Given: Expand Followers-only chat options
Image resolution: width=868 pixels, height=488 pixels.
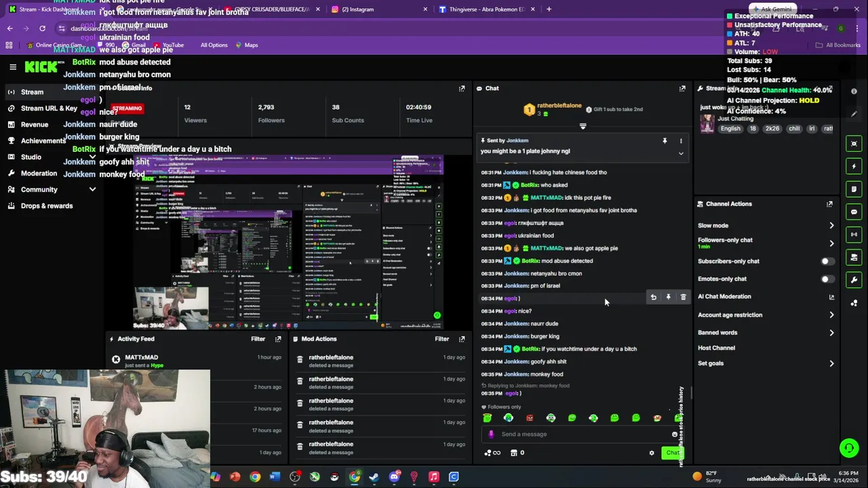Looking at the screenshot, I should coord(831,243).
